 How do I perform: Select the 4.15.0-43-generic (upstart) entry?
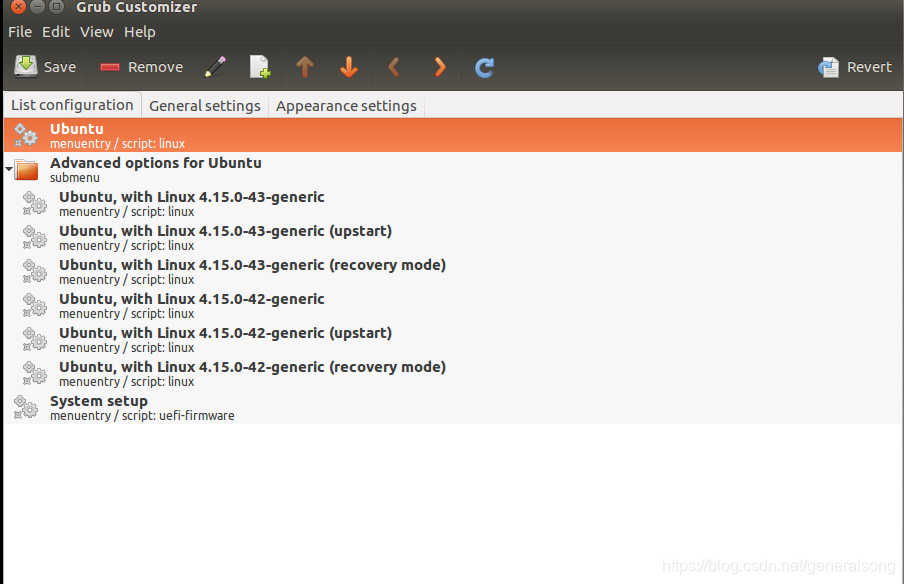coord(453,238)
